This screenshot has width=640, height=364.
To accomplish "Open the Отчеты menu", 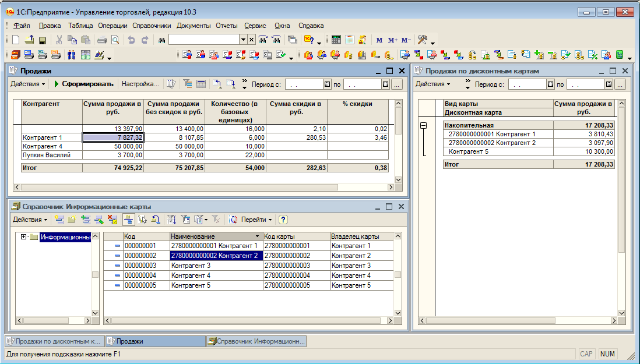I will [x=226, y=26].
